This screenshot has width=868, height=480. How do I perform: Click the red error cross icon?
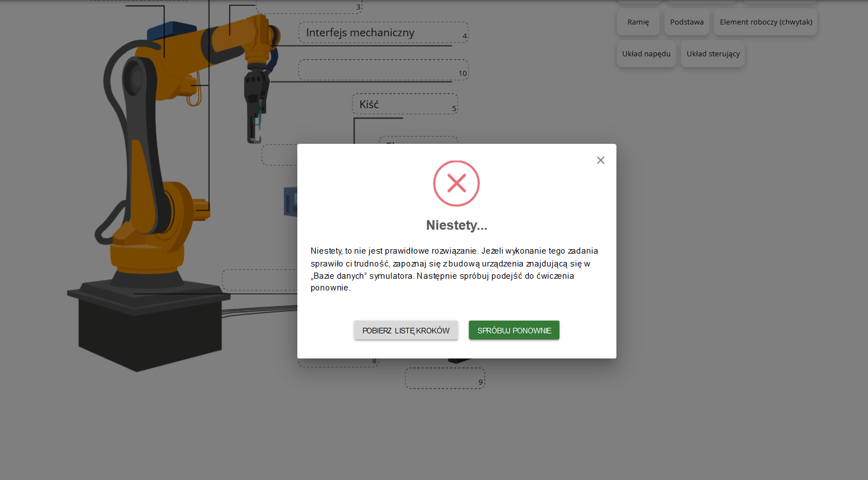point(456,183)
